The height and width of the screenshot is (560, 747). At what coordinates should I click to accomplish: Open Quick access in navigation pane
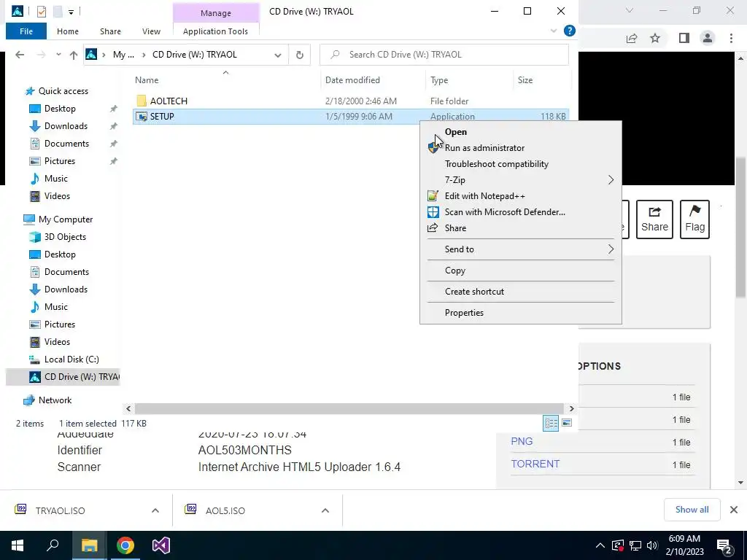(63, 91)
